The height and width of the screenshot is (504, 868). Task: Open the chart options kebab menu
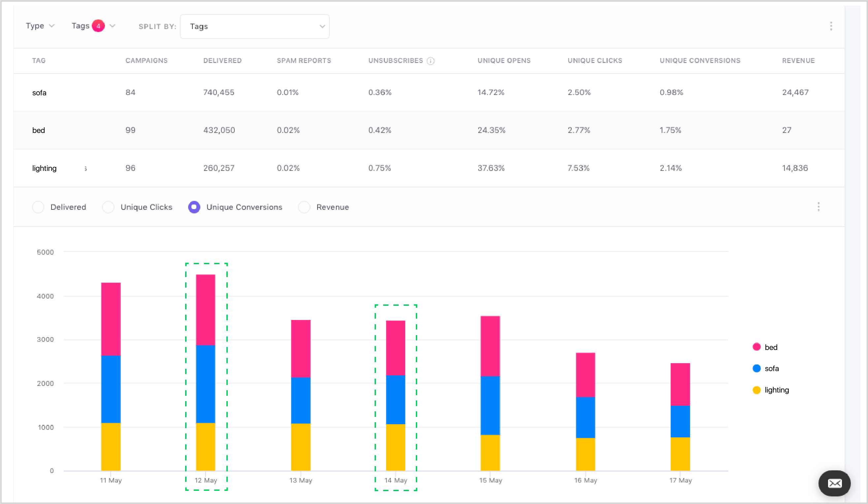(818, 206)
